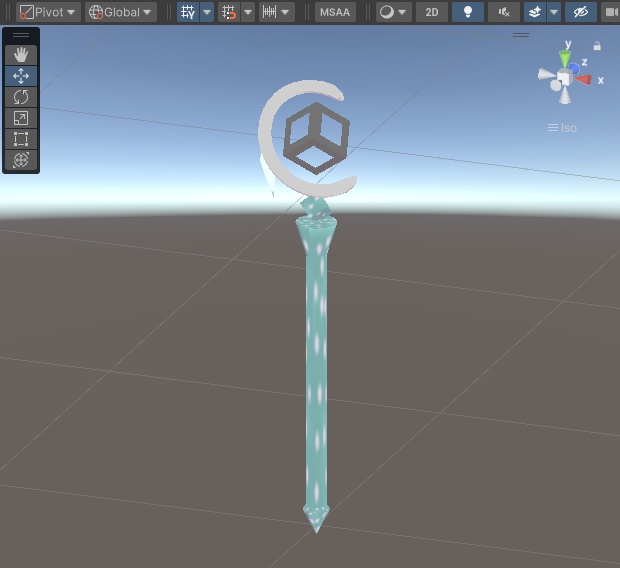Open snap increment settings dropdown
This screenshot has width=620, height=568.
point(277,12)
